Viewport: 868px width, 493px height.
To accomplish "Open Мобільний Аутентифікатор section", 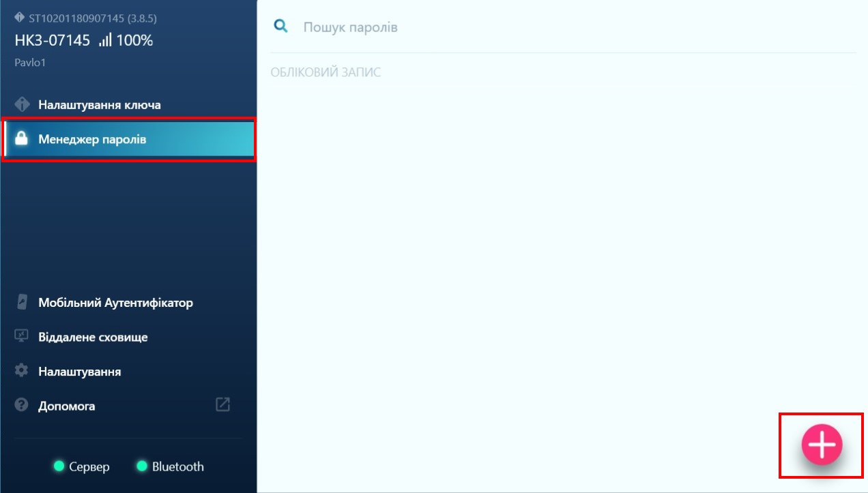I will click(x=115, y=303).
